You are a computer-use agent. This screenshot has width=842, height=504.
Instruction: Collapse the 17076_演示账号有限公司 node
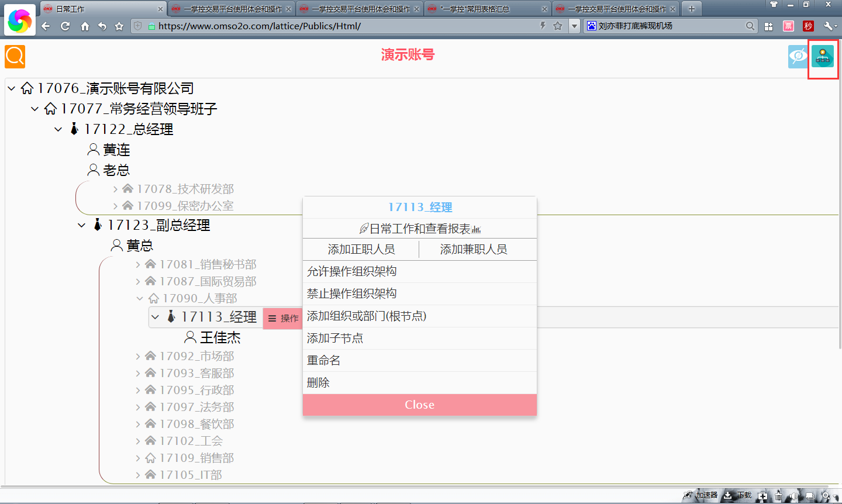coord(11,88)
